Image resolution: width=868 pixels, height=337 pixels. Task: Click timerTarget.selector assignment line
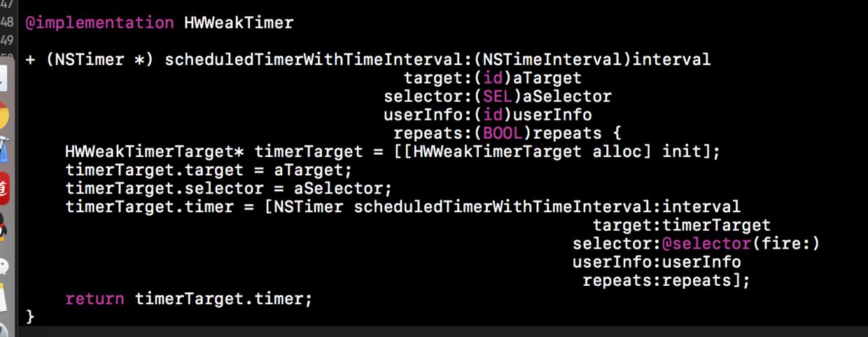pos(229,188)
